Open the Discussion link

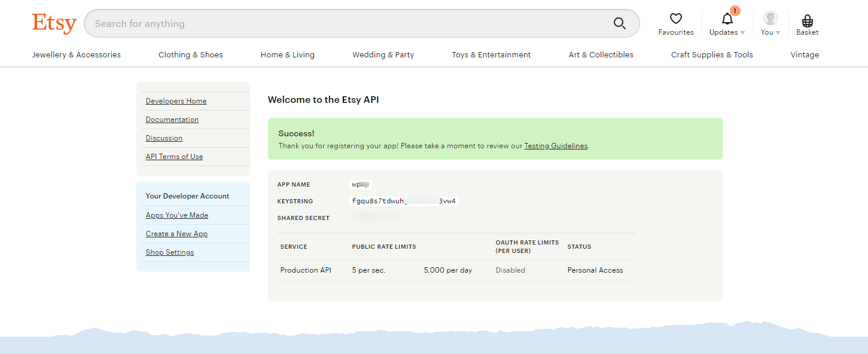coord(164,138)
